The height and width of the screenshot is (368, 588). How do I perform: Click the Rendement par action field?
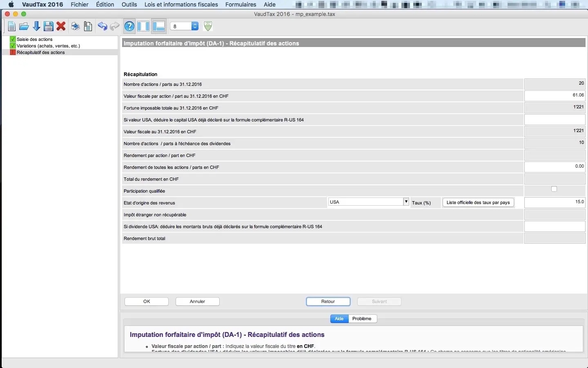[x=555, y=155]
